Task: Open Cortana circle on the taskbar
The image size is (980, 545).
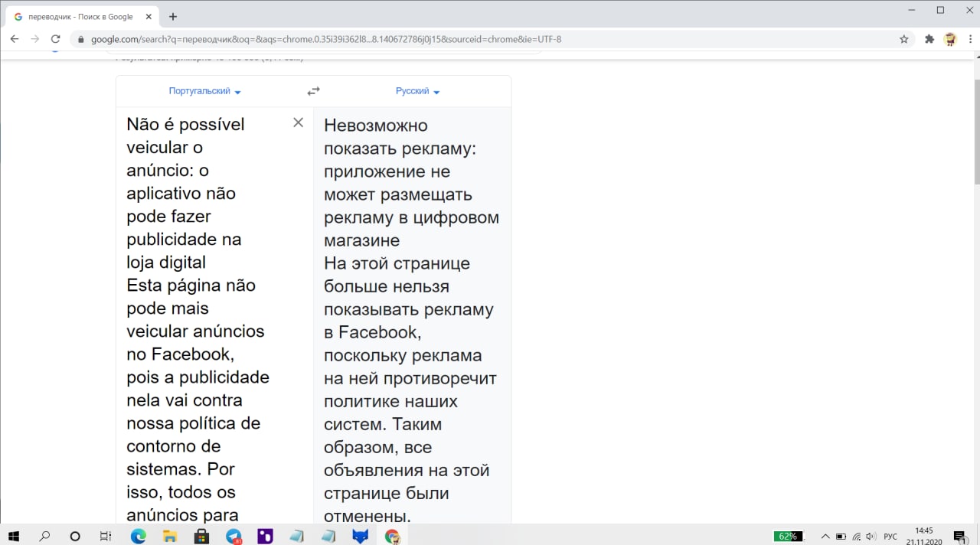Action: (x=75, y=537)
